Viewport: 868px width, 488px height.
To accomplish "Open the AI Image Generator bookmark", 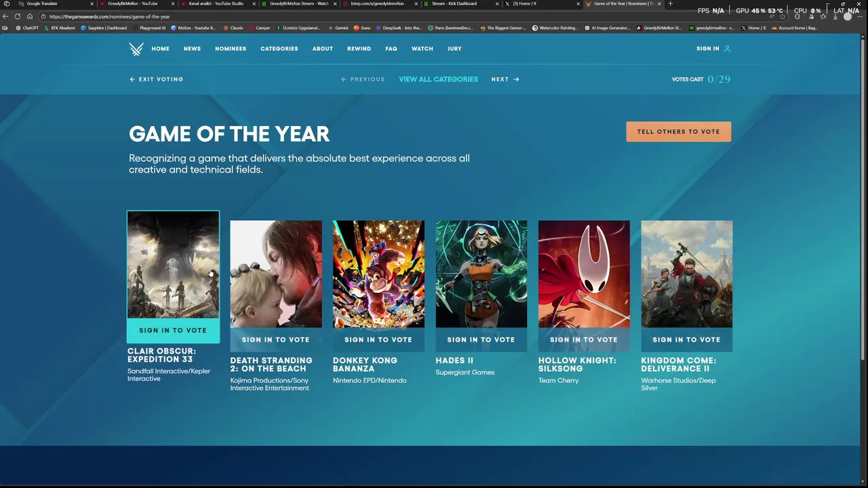I will click(x=608, y=28).
